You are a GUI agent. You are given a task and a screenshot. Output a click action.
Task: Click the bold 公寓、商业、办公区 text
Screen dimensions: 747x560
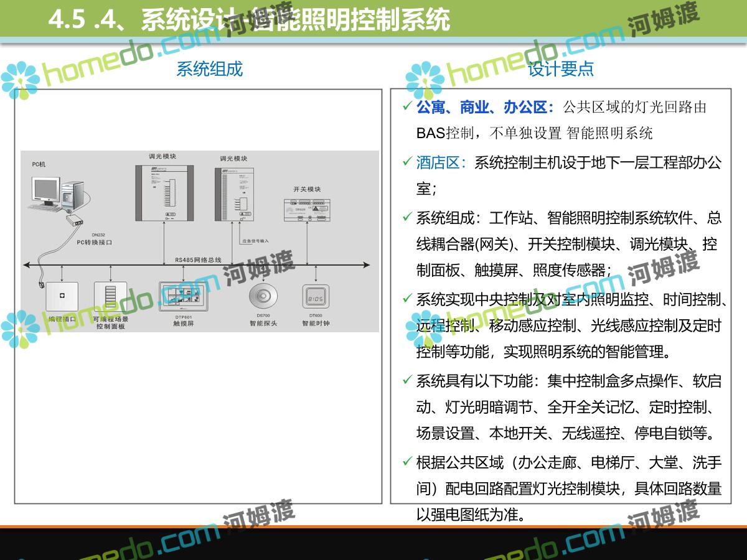tap(486, 107)
